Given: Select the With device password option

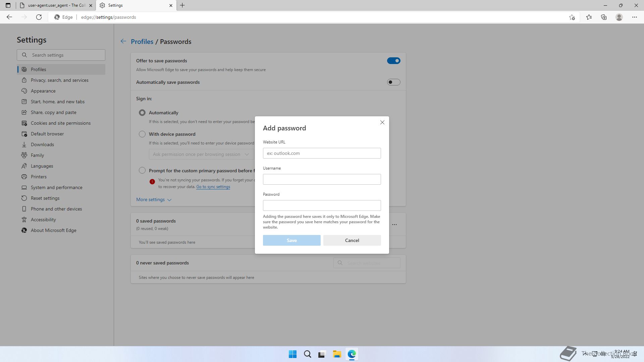Looking at the screenshot, I should pos(142,134).
